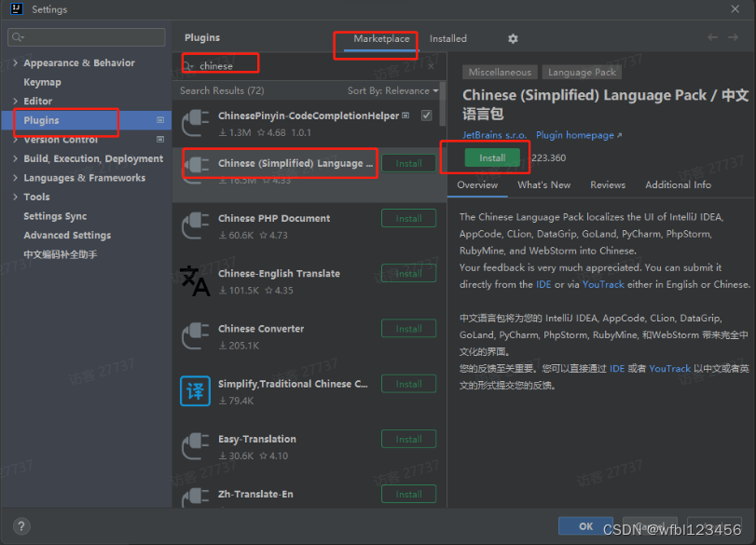
Task: Open the Reviews tab
Action: 607,184
